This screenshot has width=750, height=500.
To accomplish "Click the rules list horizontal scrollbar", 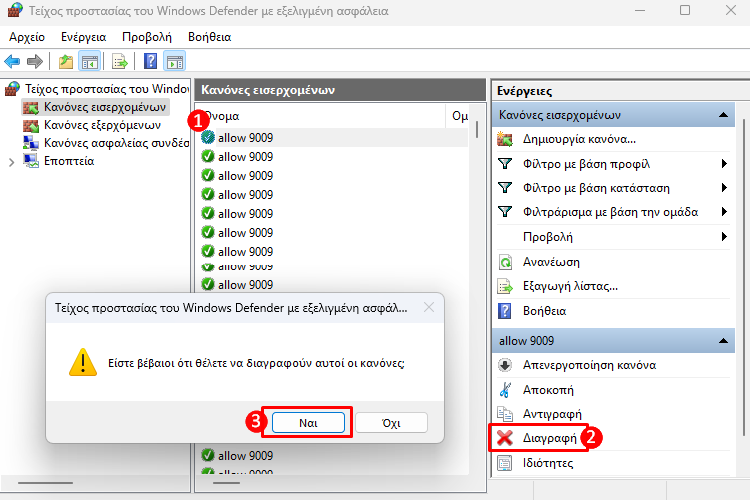I will point(226,483).
